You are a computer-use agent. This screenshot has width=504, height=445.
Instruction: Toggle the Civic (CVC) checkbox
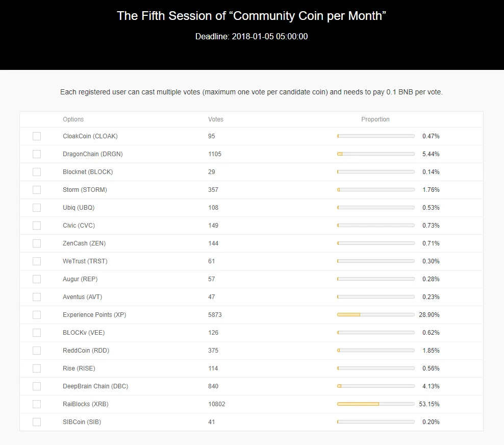[x=37, y=226]
